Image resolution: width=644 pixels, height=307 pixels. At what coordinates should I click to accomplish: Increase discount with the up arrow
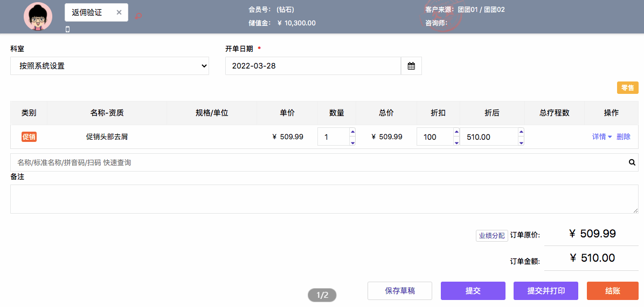point(456,132)
